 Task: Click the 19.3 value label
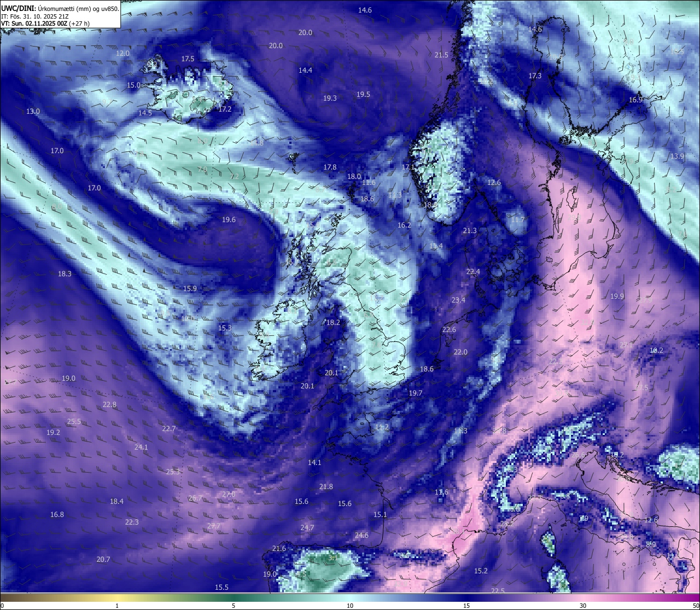point(330,98)
